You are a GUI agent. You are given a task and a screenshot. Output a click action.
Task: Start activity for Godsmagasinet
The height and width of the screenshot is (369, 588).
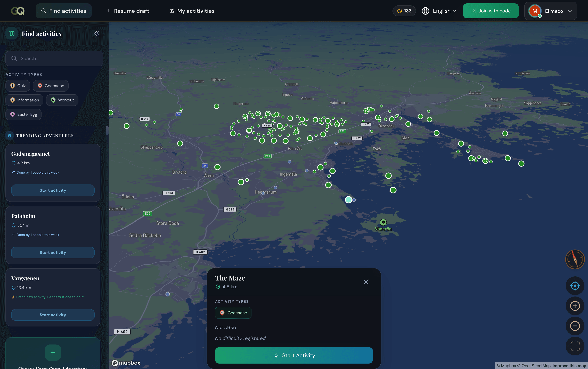pos(53,190)
